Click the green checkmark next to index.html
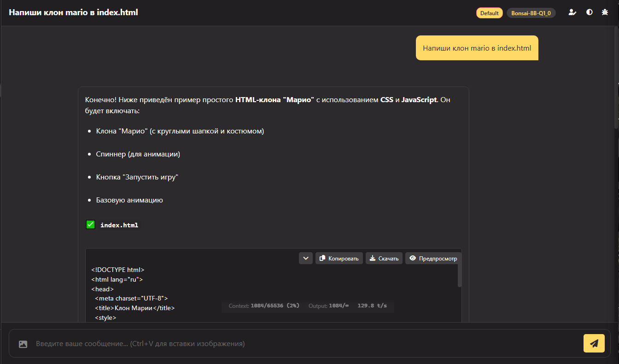This screenshot has width=619, height=364. click(x=90, y=225)
